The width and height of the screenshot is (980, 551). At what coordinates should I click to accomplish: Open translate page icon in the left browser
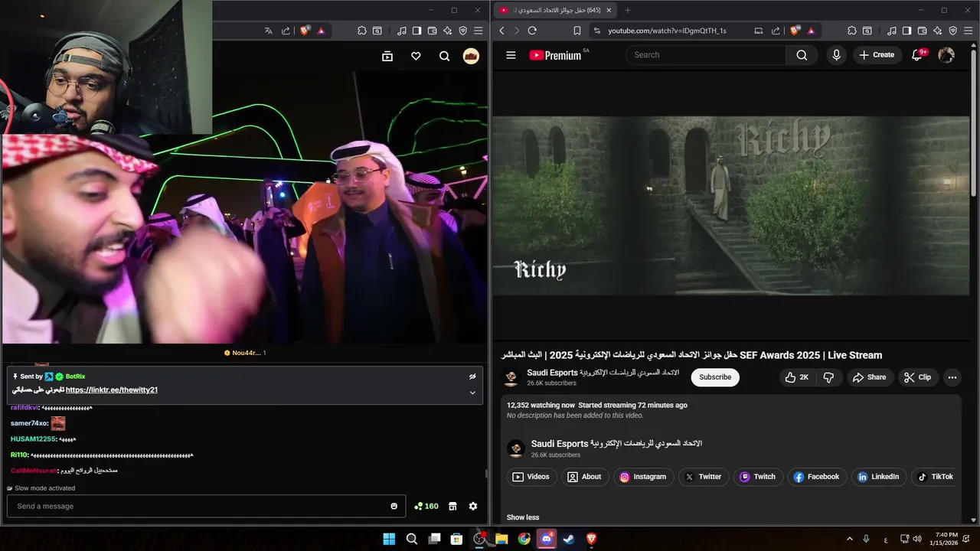click(268, 31)
